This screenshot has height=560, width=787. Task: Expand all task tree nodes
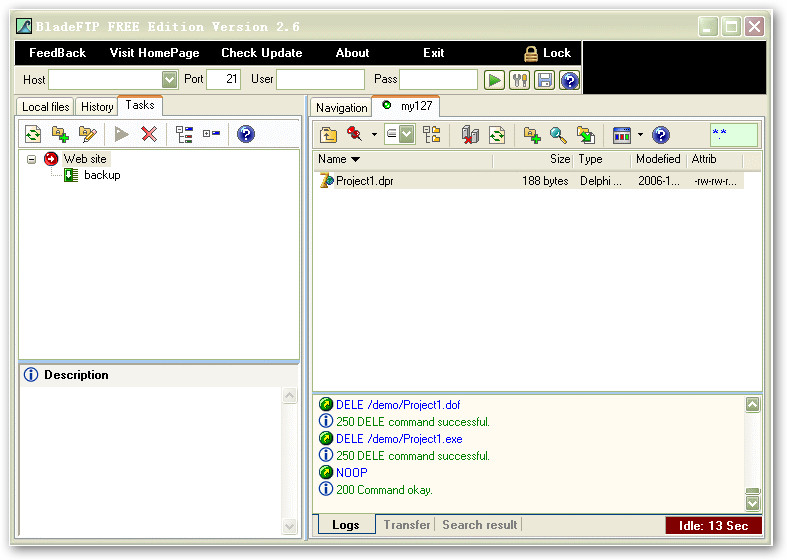point(184,134)
